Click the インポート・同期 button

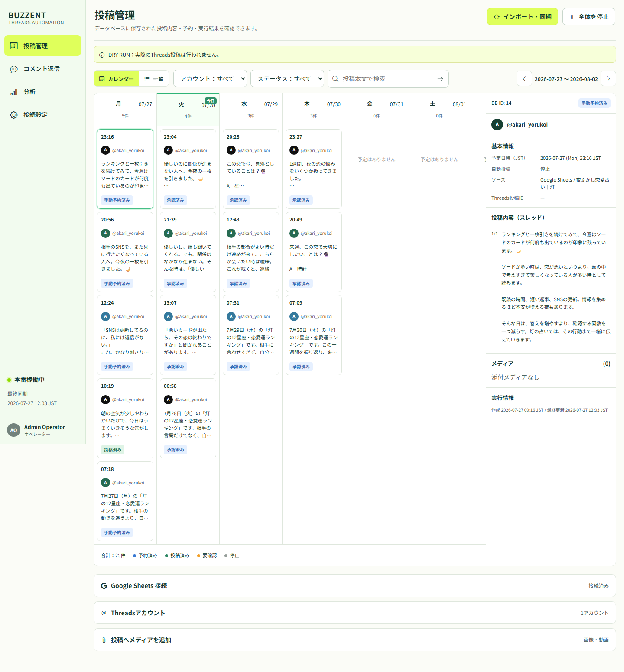522,16
